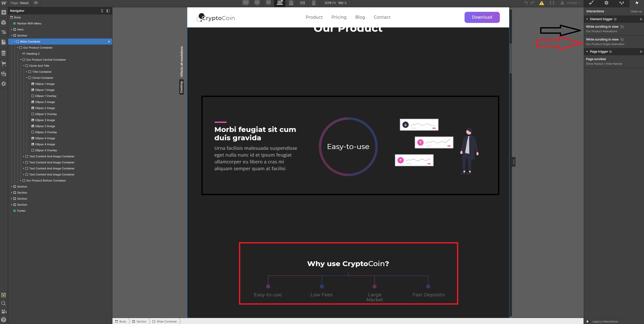Image resolution: width=644 pixels, height=324 pixels.
Task: Open help for Element trigger
Action: pyautogui.click(x=615, y=19)
